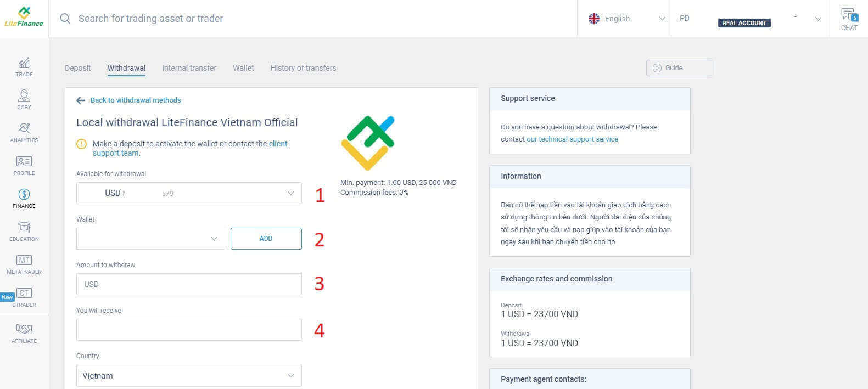868x389 pixels.
Task: Click the Deposit rate 1 USD = 23700 VND
Action: pyautogui.click(x=539, y=314)
